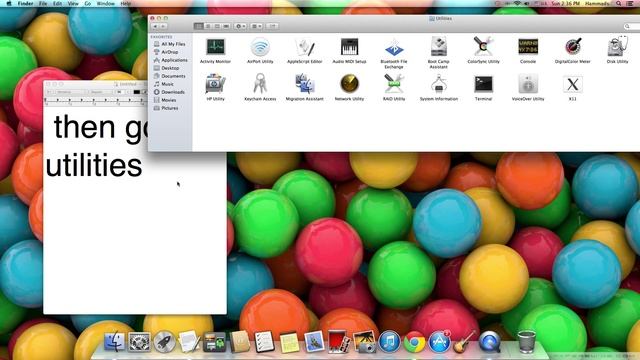Open System Information
The image size is (640, 360).
[x=439, y=87]
